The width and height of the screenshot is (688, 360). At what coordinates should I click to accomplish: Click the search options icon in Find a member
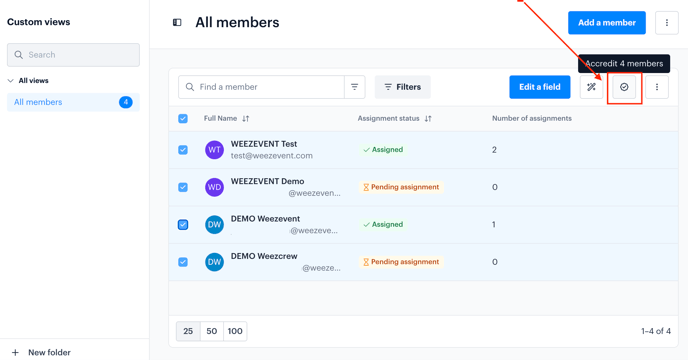(355, 87)
